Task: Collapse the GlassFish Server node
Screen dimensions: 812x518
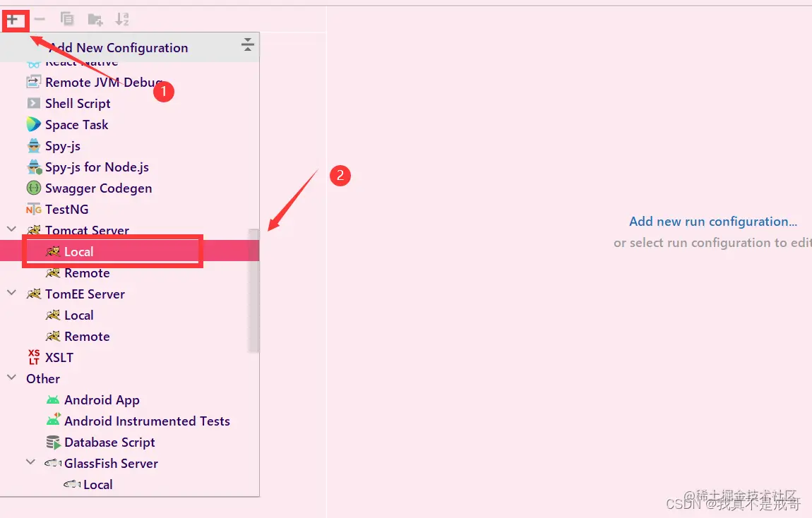Action: [30, 462]
